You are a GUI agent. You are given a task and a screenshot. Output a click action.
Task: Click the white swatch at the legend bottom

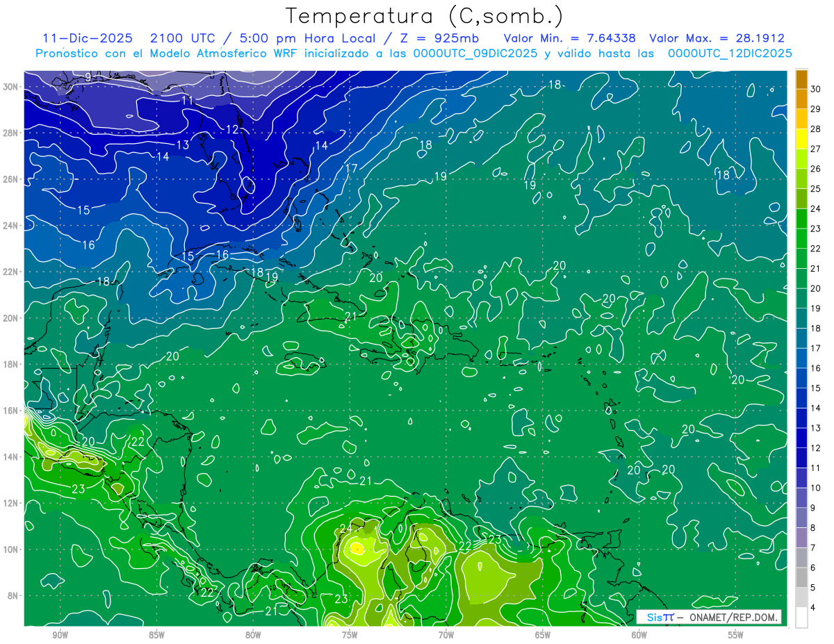(x=801, y=617)
